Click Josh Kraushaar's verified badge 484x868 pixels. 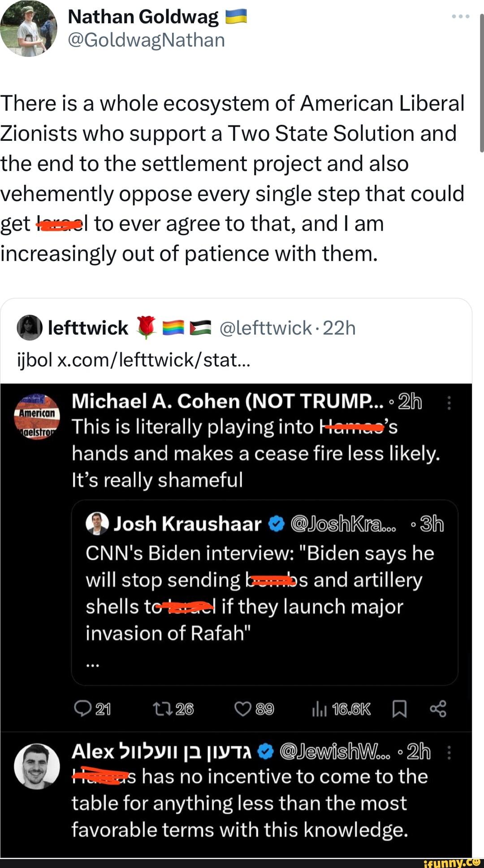[276, 523]
